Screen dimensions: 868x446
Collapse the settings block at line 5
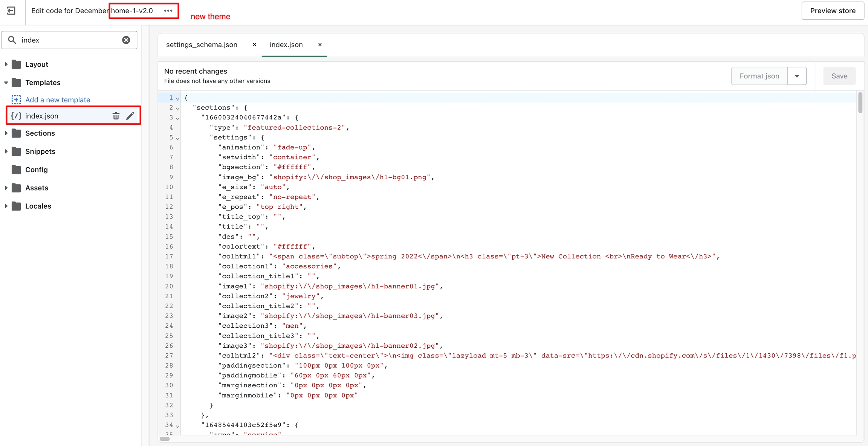pos(177,138)
